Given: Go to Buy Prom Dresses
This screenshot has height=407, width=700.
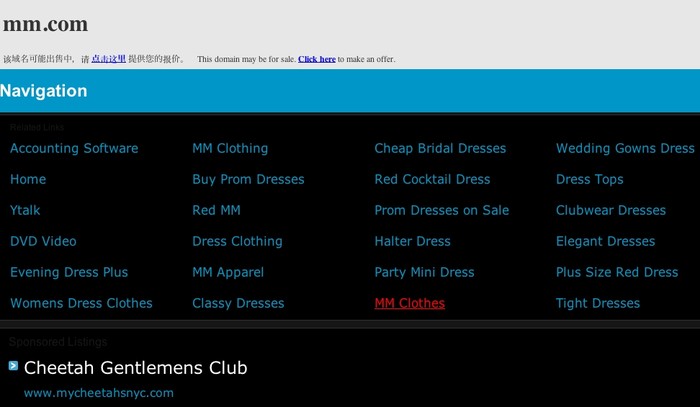Looking at the screenshot, I should (x=248, y=179).
